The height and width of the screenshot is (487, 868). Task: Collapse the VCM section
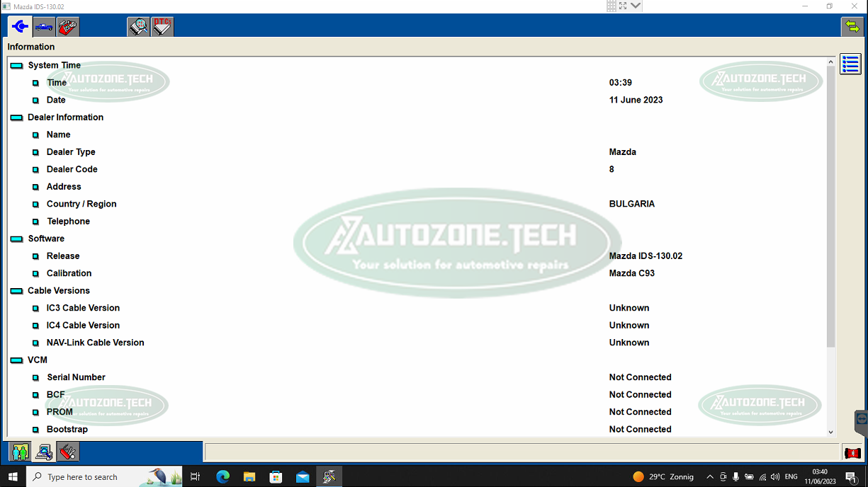pyautogui.click(x=16, y=360)
